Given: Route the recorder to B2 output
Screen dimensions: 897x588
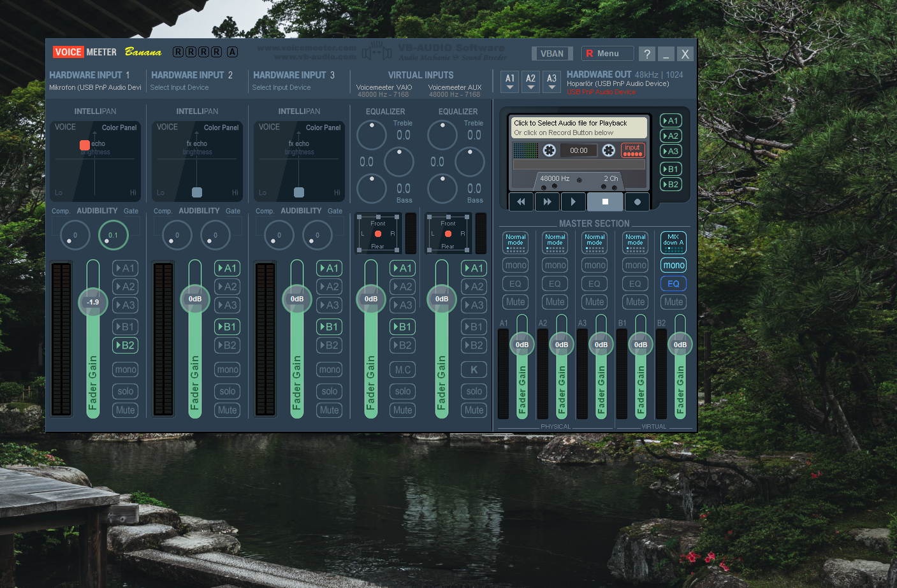Looking at the screenshot, I should pos(671,184).
